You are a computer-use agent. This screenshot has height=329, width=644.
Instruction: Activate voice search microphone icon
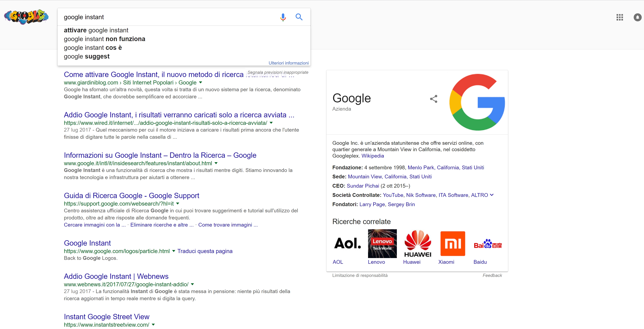coord(283,17)
